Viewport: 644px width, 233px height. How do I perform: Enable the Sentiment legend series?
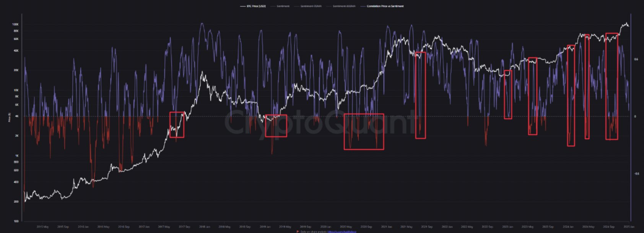point(283,6)
